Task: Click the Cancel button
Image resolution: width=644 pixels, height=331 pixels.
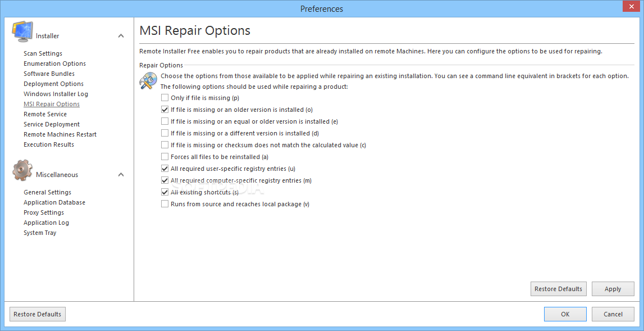Action: click(x=613, y=314)
